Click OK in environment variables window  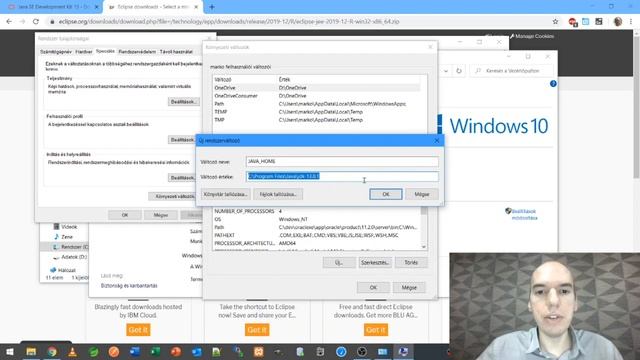click(x=373, y=288)
